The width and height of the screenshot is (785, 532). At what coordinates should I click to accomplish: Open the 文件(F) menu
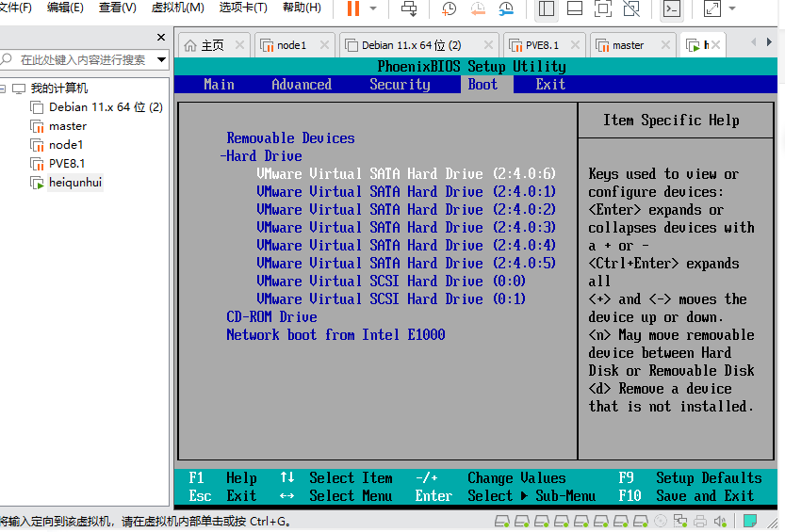(15, 8)
